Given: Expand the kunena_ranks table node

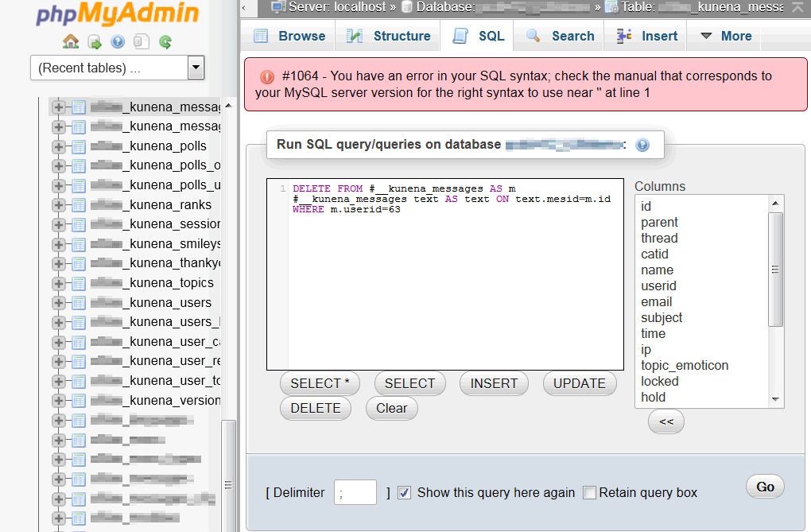Looking at the screenshot, I should pyautogui.click(x=59, y=205).
